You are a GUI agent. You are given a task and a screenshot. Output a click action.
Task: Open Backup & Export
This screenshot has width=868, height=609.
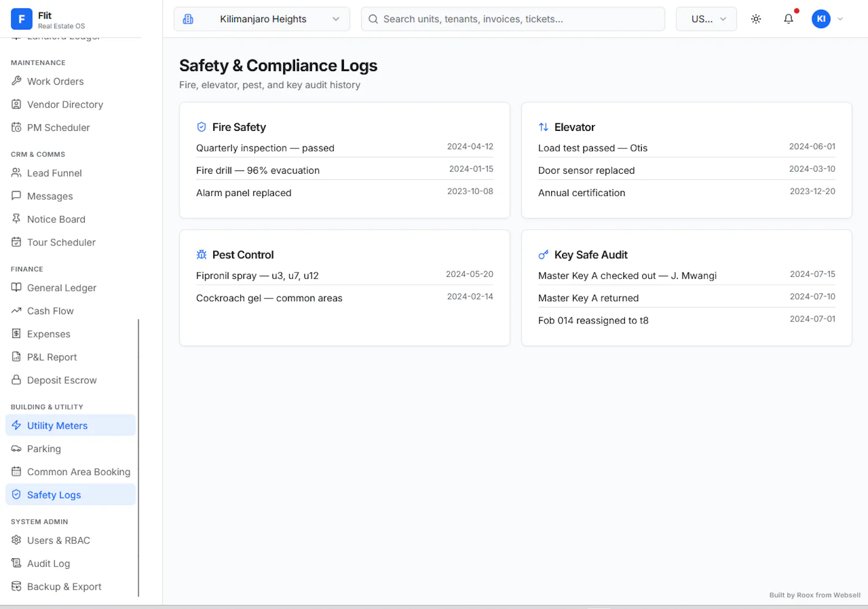click(x=71, y=586)
